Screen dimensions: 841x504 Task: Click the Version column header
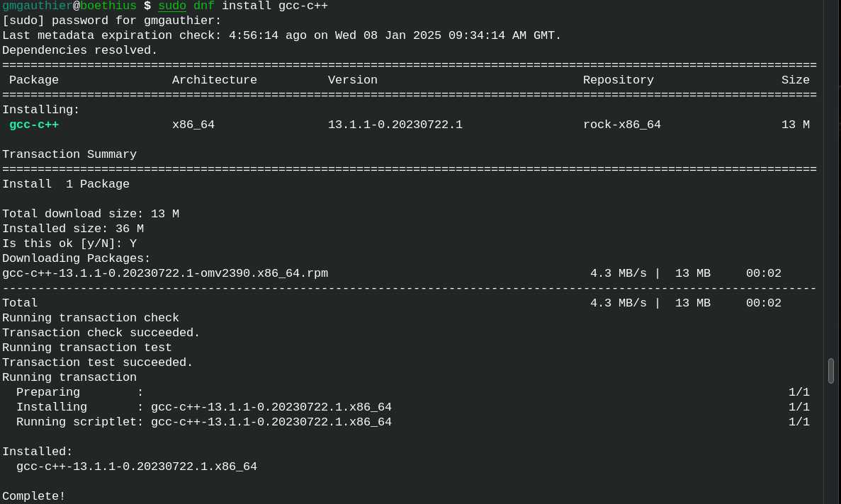point(352,80)
